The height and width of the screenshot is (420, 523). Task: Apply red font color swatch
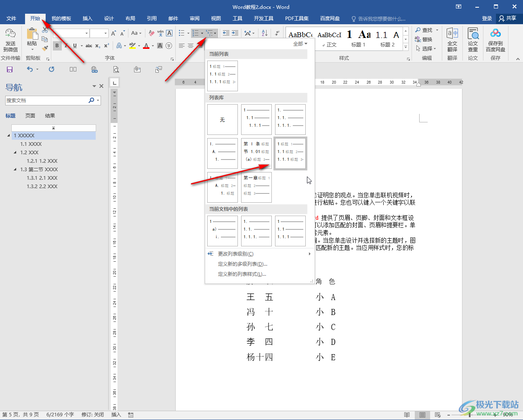click(146, 46)
